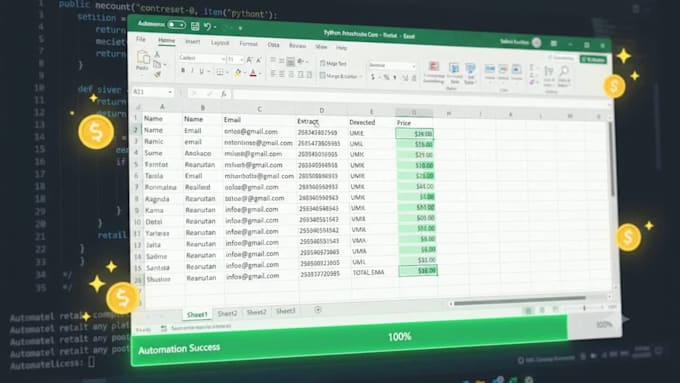Open Cell Styles gallery
Viewport: 680px width, 383px height.
pos(470,74)
